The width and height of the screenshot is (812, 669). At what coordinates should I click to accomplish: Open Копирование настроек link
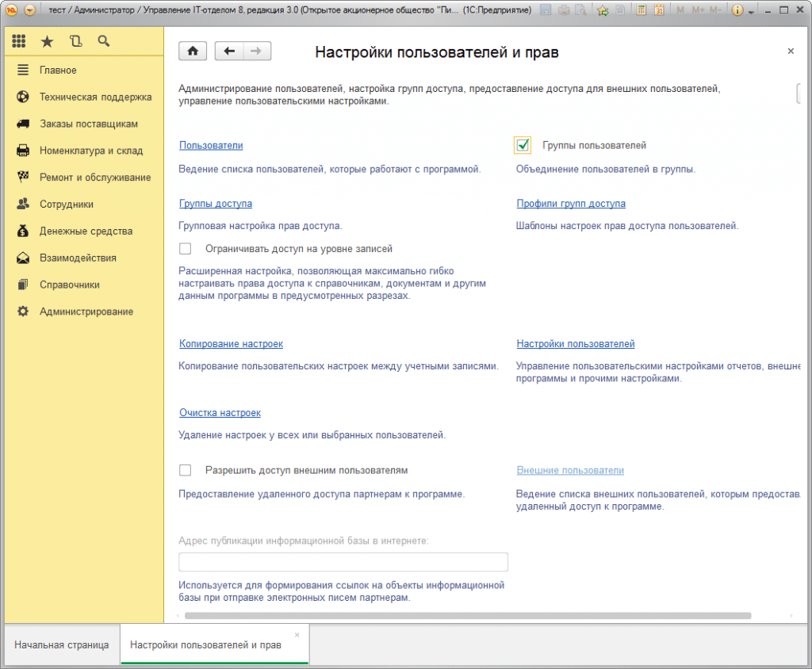[231, 344]
